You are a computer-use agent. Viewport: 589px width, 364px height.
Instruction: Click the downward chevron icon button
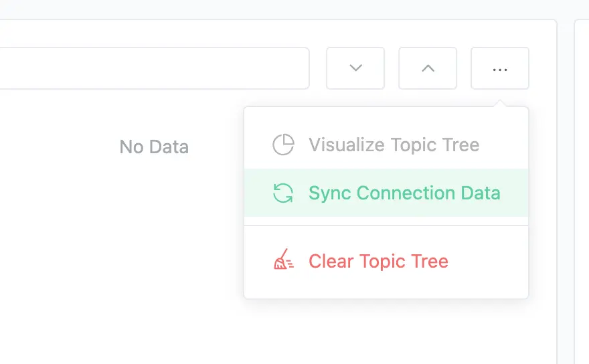click(355, 68)
